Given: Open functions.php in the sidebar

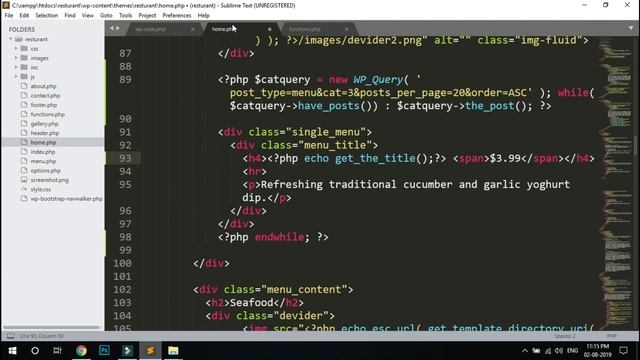Looking at the screenshot, I should [47, 114].
